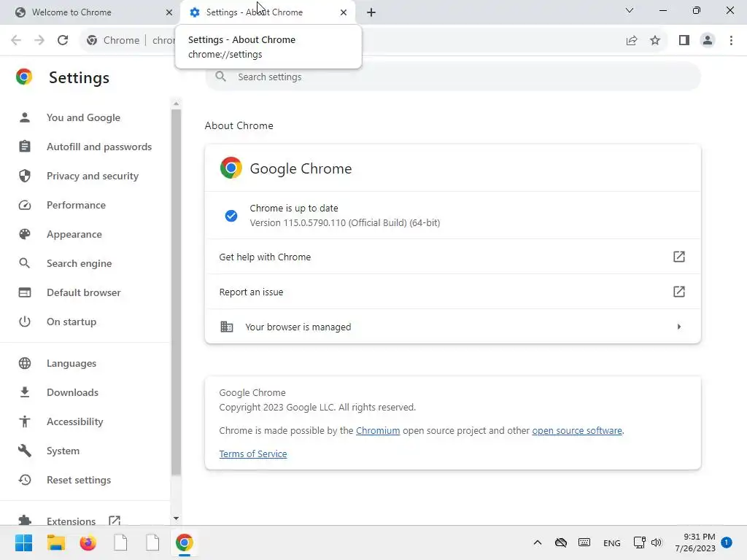Open the Terms of Service link

click(253, 454)
